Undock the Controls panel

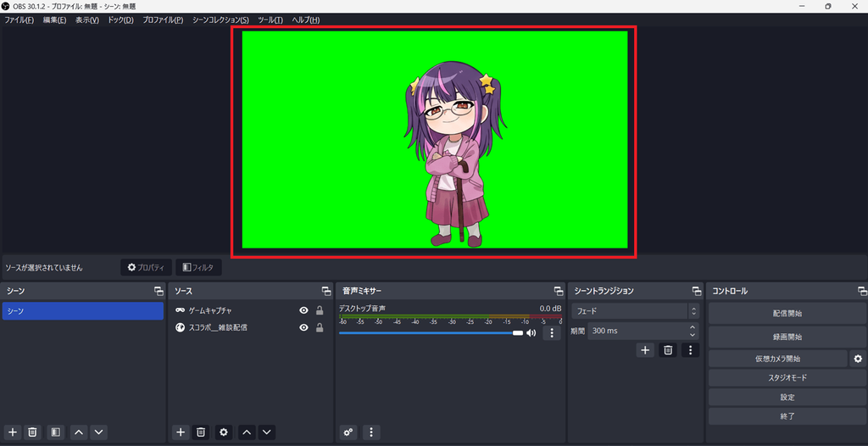[862, 291]
